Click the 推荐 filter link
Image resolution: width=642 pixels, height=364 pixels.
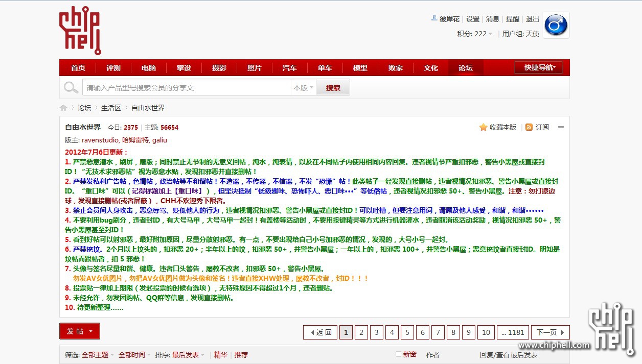(241, 355)
